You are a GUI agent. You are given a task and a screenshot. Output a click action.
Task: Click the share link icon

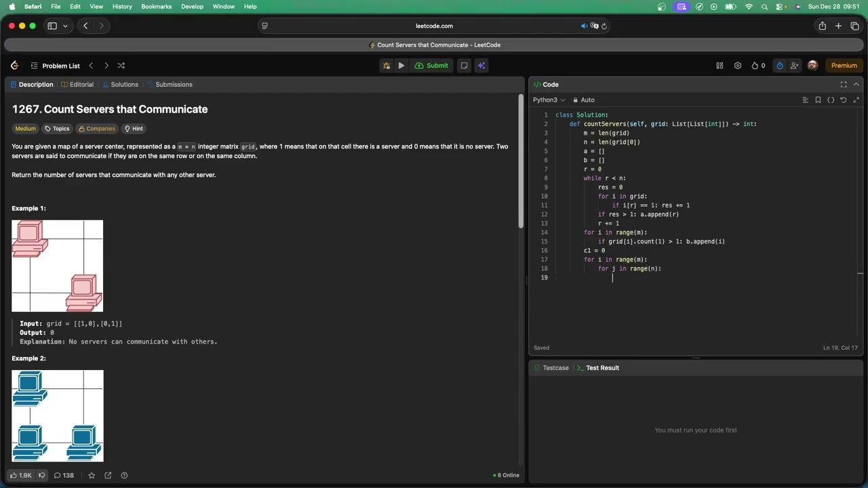(108, 475)
